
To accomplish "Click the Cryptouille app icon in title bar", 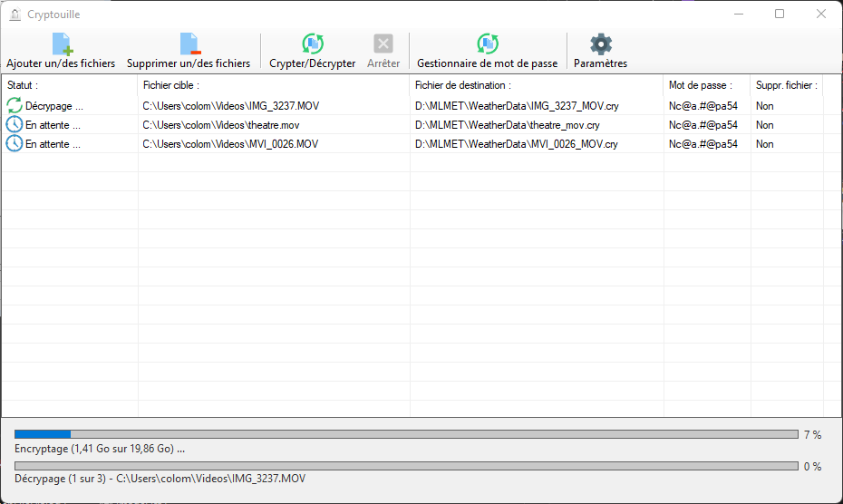I will [15, 15].
